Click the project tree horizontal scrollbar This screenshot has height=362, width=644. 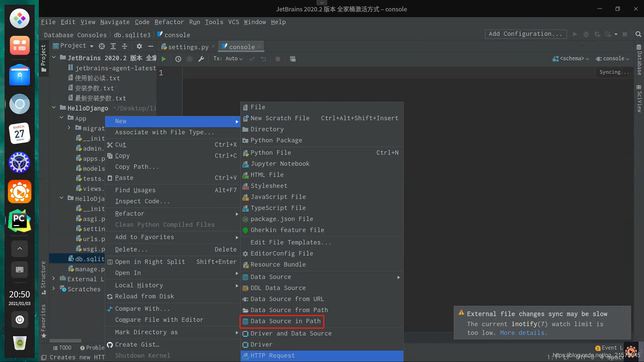(x=65, y=341)
